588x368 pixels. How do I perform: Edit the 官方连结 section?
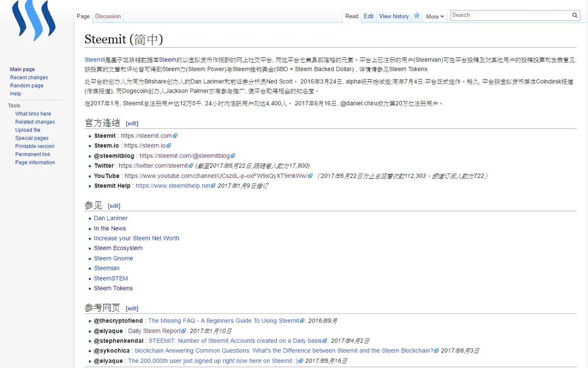132,123
